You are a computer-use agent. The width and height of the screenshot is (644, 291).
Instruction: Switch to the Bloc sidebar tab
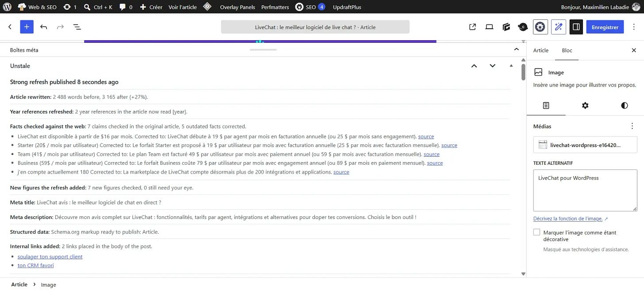point(567,50)
